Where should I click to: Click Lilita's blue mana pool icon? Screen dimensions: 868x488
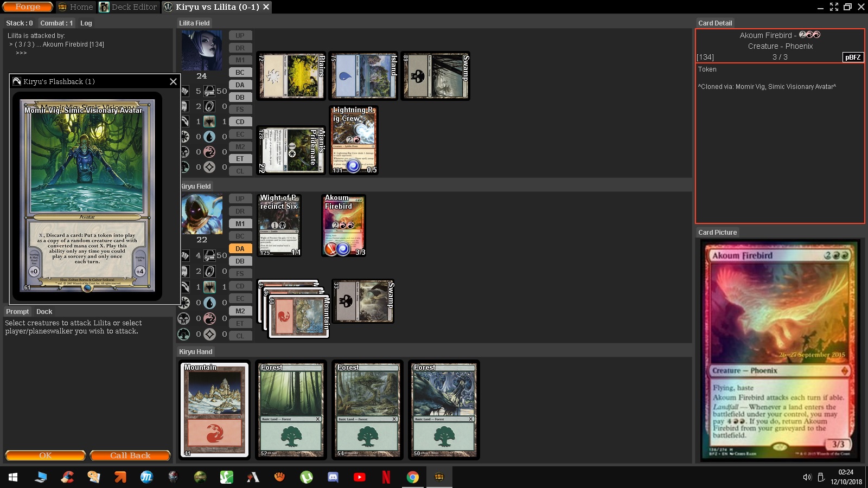click(209, 137)
